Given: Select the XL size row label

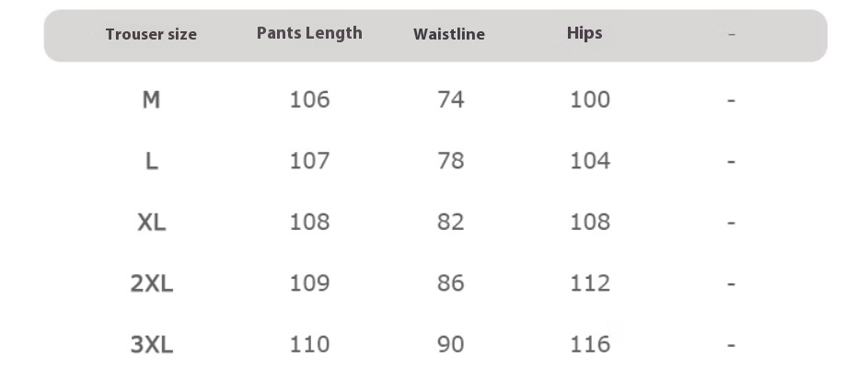Looking at the screenshot, I should pyautogui.click(x=151, y=222).
